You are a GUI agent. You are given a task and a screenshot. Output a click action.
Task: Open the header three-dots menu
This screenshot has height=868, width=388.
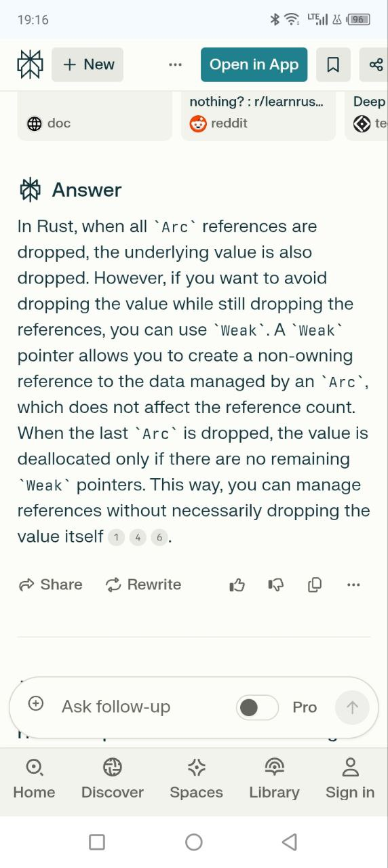(175, 64)
